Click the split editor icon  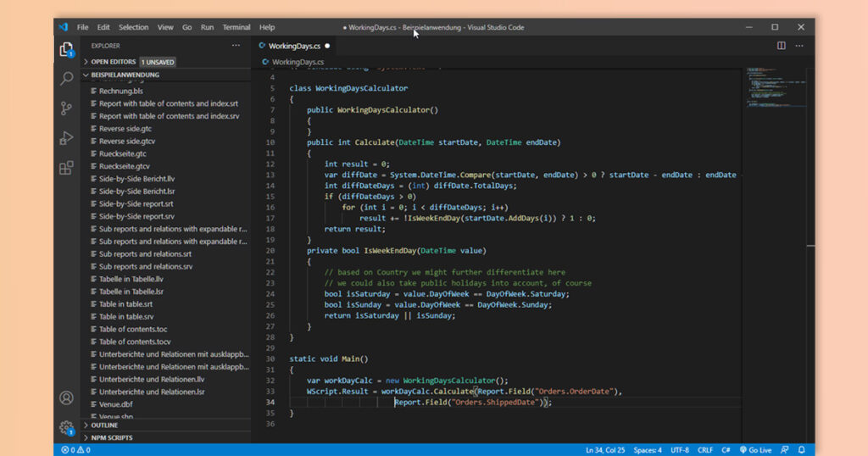[781, 46]
